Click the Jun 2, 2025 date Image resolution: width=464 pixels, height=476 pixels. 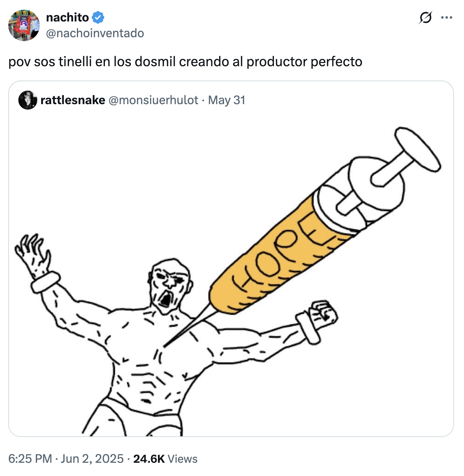point(92,458)
